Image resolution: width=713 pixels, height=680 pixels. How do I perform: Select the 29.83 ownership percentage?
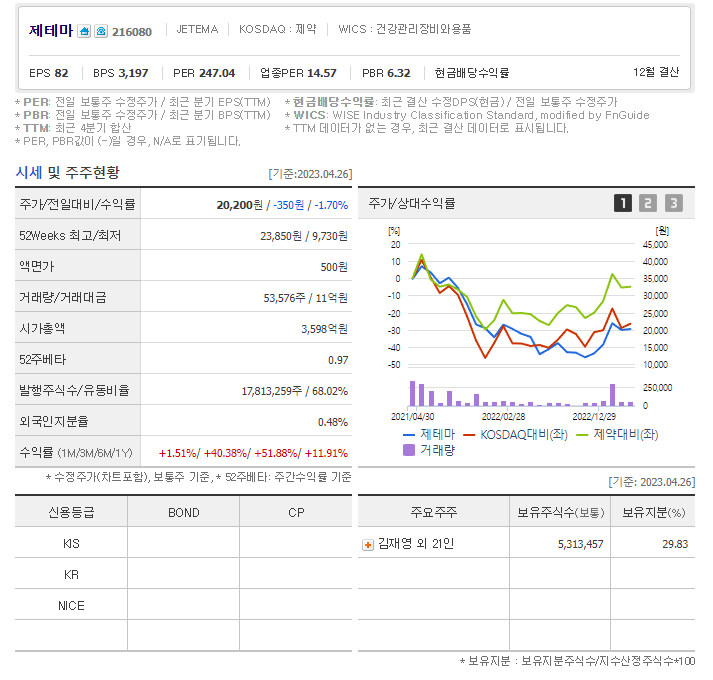point(675,544)
